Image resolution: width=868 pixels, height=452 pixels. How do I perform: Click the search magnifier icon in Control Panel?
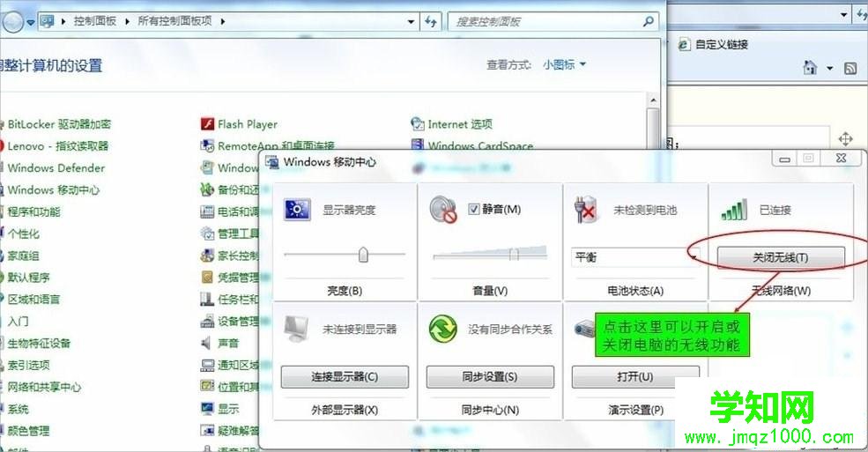(649, 21)
